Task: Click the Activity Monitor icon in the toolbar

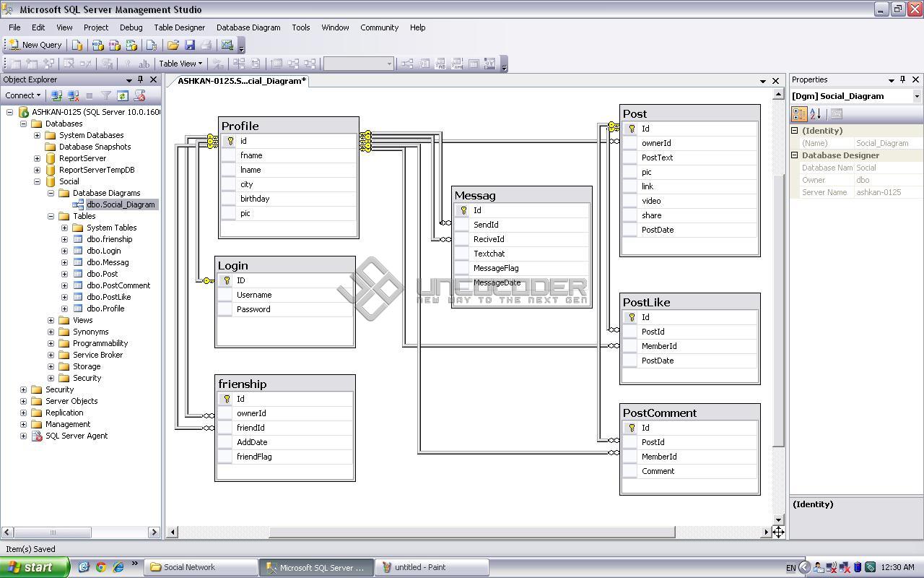Action: pos(227,45)
